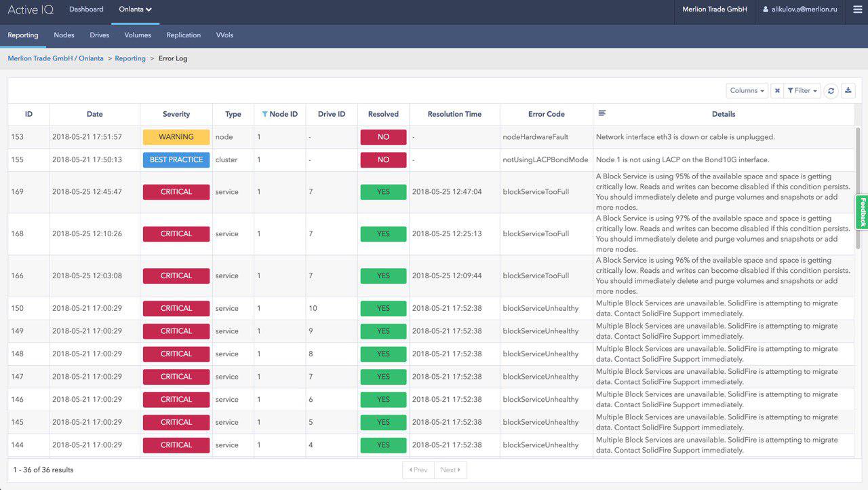Follow the Merlion Trade GmbH / Onlanta breadcrumb

[56, 58]
